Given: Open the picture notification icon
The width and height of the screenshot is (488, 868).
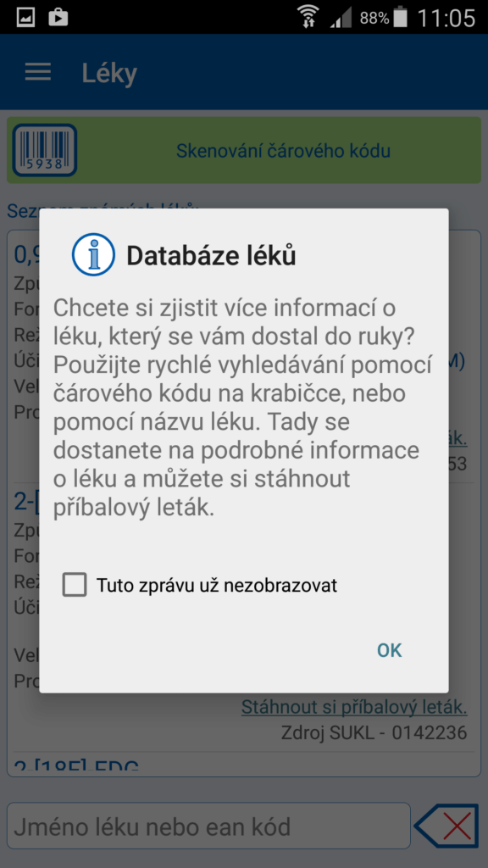Looking at the screenshot, I should (x=25, y=17).
